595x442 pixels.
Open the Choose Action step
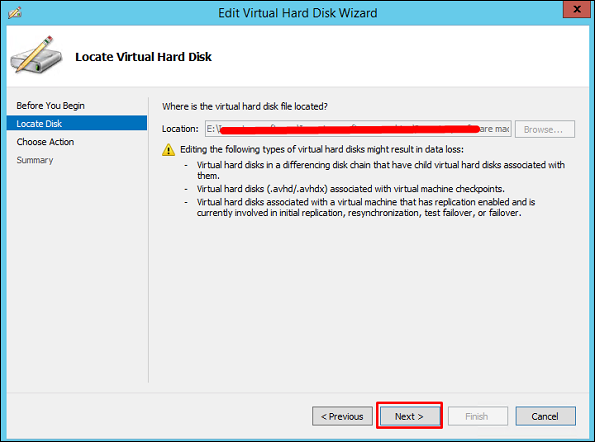(x=45, y=142)
